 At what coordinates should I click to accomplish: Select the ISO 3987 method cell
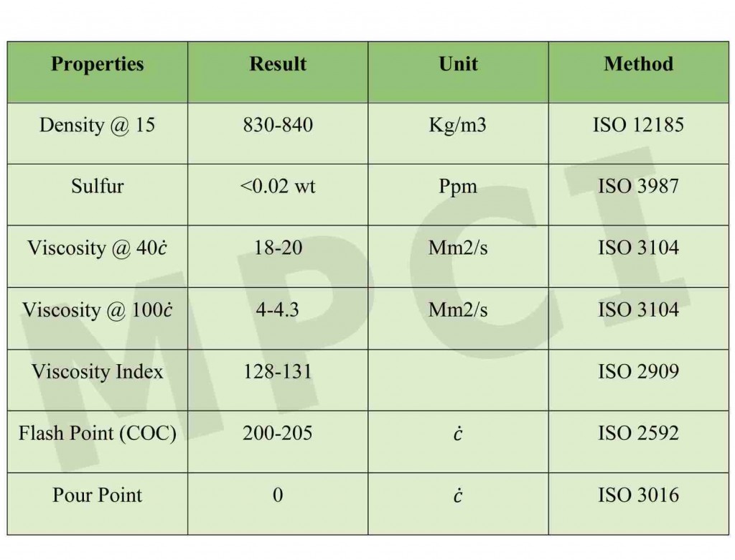point(638,187)
